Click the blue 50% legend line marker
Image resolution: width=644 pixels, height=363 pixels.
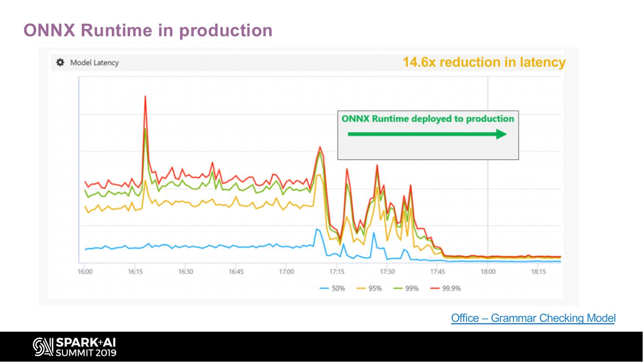(325, 289)
